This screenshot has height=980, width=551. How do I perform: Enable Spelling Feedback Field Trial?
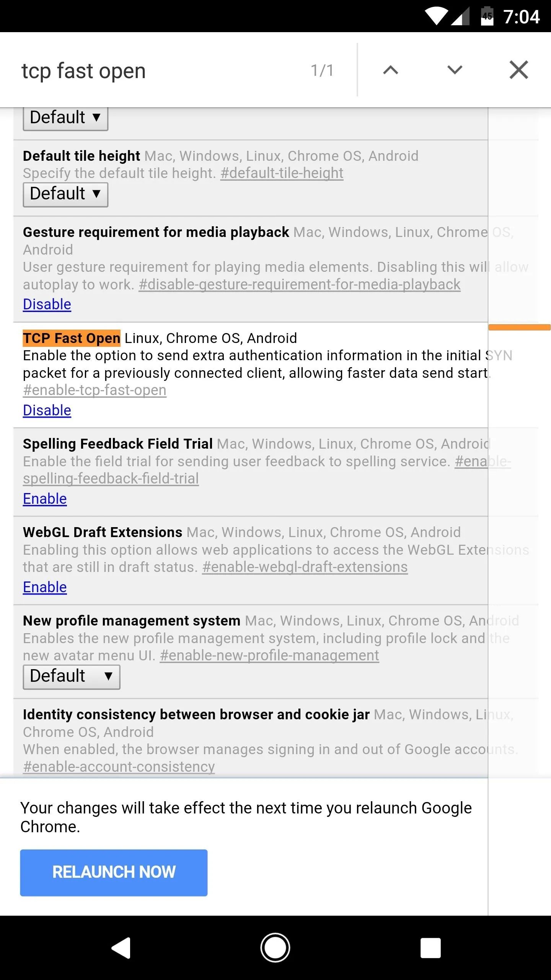click(x=45, y=499)
